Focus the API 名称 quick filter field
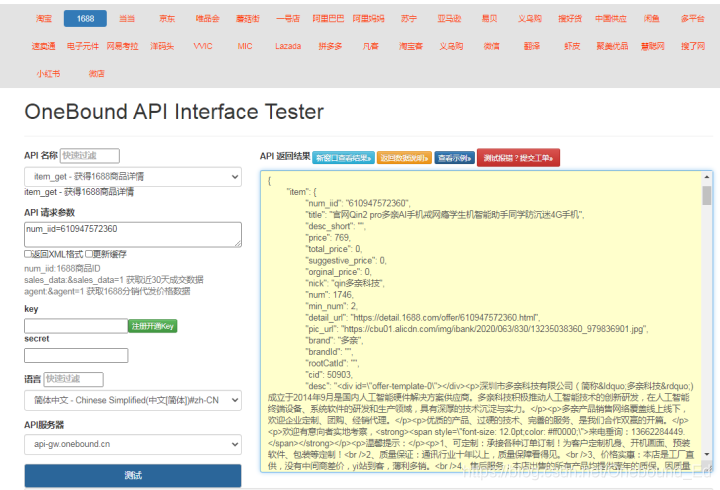Image resolution: width=720 pixels, height=490 pixels. 90,156
